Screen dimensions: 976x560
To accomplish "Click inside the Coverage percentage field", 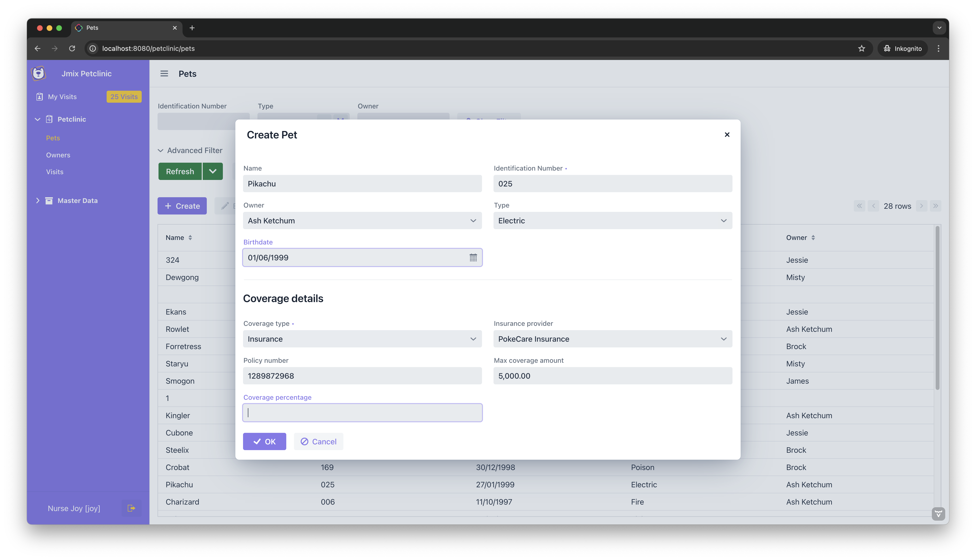I will point(362,412).
